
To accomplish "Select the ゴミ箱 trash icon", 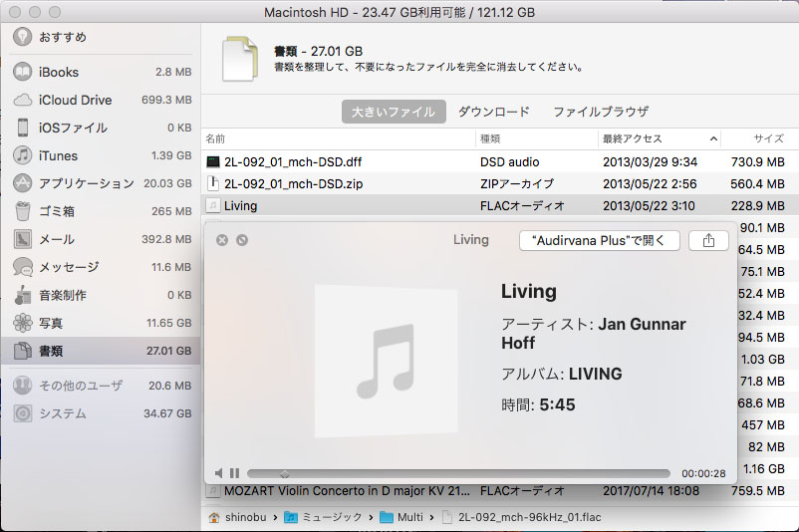I will click(x=23, y=211).
